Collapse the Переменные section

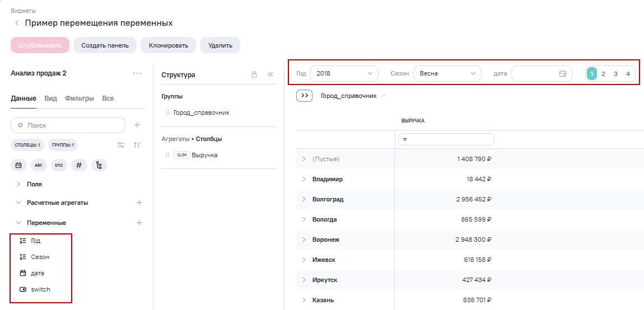click(18, 223)
